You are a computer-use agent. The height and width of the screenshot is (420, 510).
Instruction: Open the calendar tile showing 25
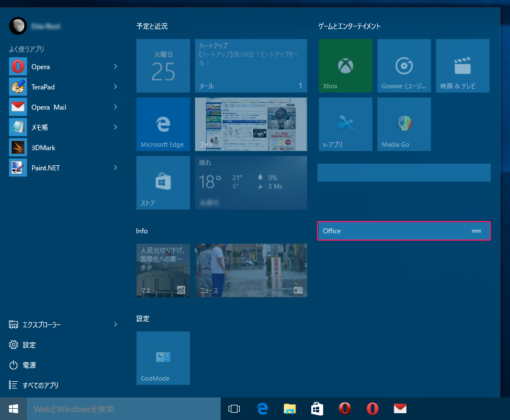pos(163,66)
